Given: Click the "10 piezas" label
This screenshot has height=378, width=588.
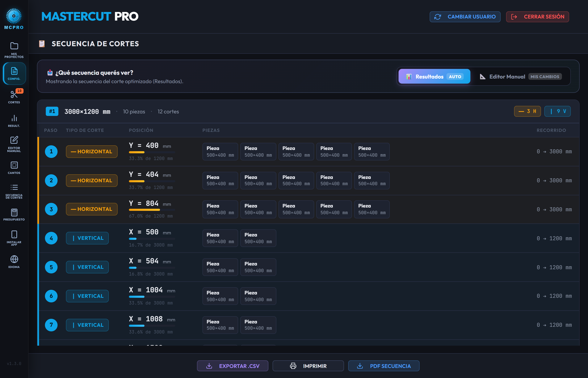Looking at the screenshot, I should click(x=134, y=112).
